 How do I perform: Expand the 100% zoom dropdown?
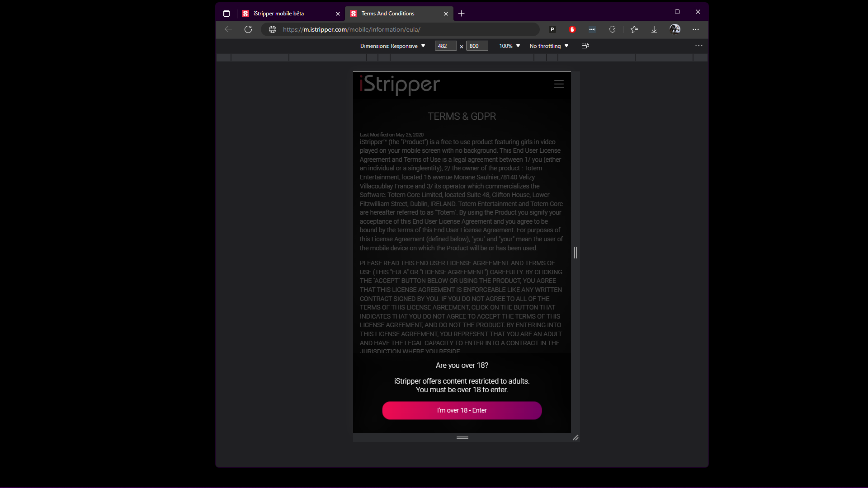tap(509, 46)
